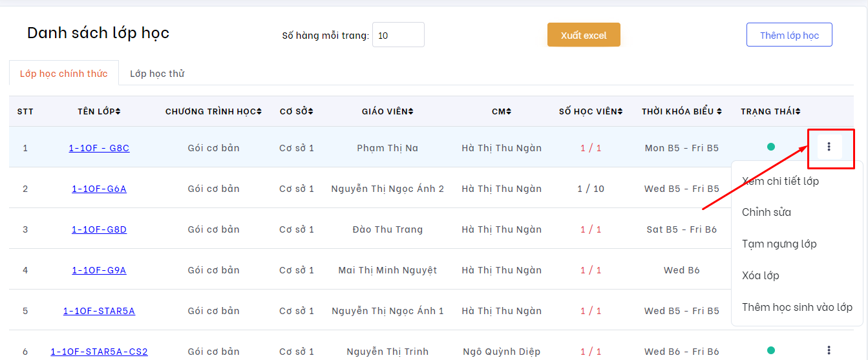Viewport: 868px width, 360px height.
Task: Sort by CM column header
Action: tap(502, 112)
